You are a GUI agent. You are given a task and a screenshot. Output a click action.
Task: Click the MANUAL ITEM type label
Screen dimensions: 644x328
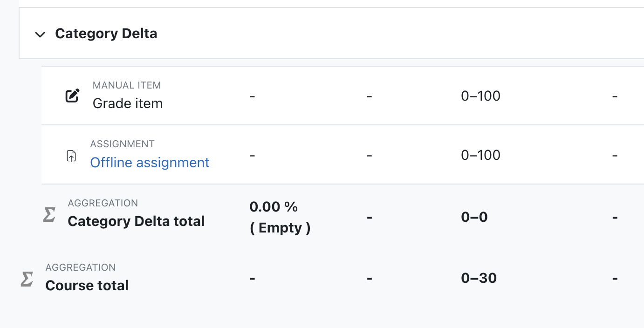pos(127,85)
